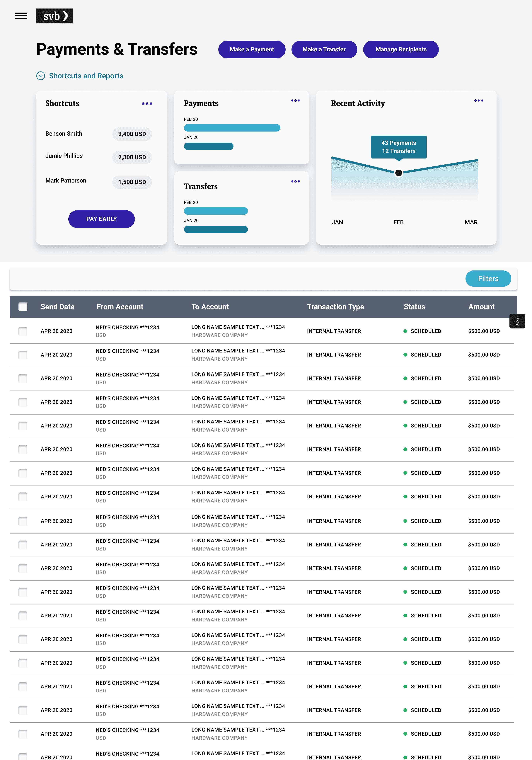Select the Status column header
This screenshot has width=532, height=760.
pyautogui.click(x=414, y=307)
